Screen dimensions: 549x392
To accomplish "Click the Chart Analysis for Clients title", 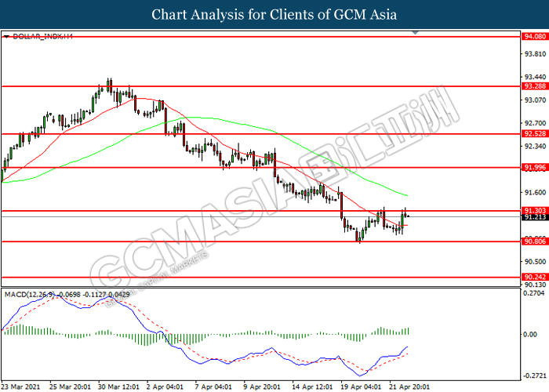I will click(274, 14).
